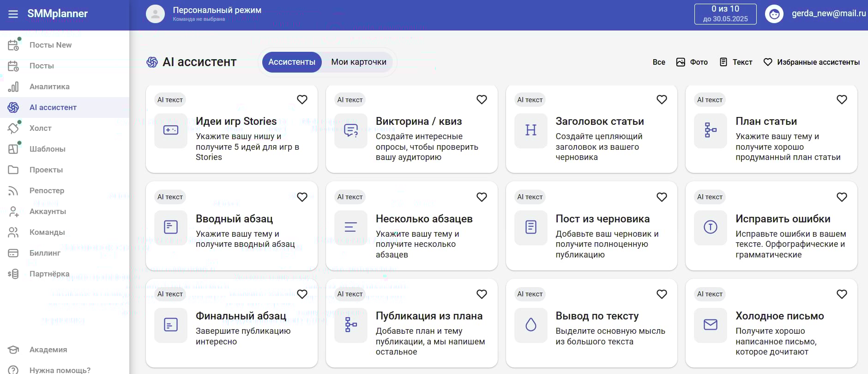Viewport: 868px width, 374px height.
Task: Favorite the Заголовок статьи assistant
Action: pyautogui.click(x=662, y=99)
